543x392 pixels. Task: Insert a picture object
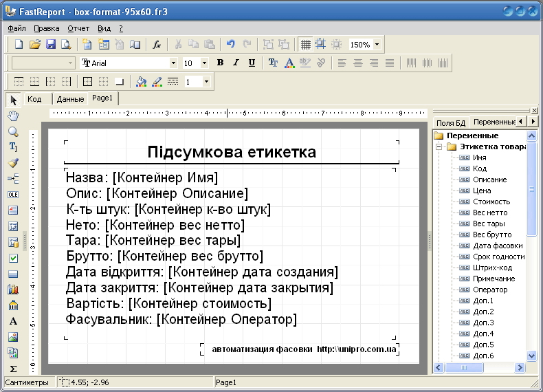[13, 337]
